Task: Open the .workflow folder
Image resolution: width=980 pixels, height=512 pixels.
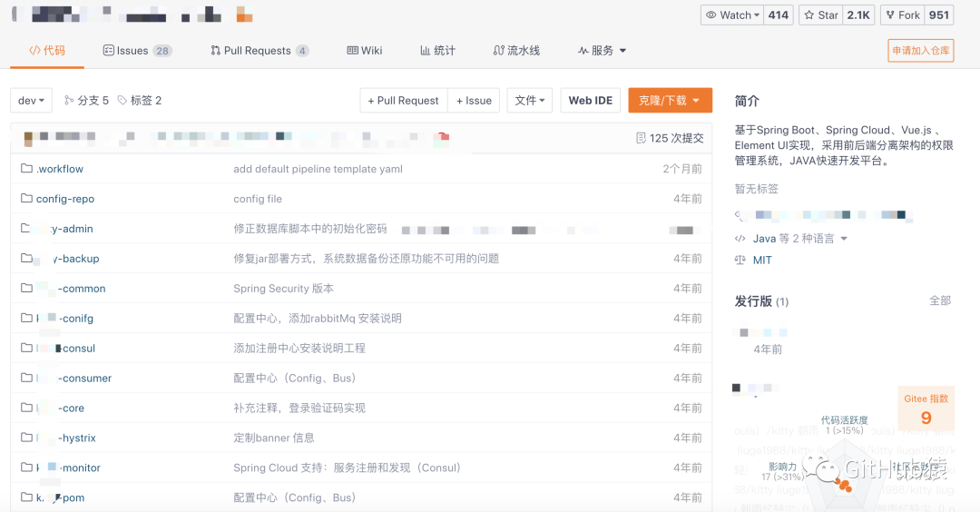Action: 60,169
